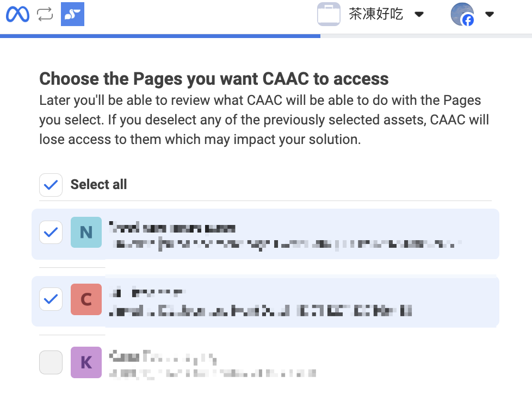Click the Meta infinity logo
Image resolution: width=532 pixels, height=401 pixels.
(17, 14)
